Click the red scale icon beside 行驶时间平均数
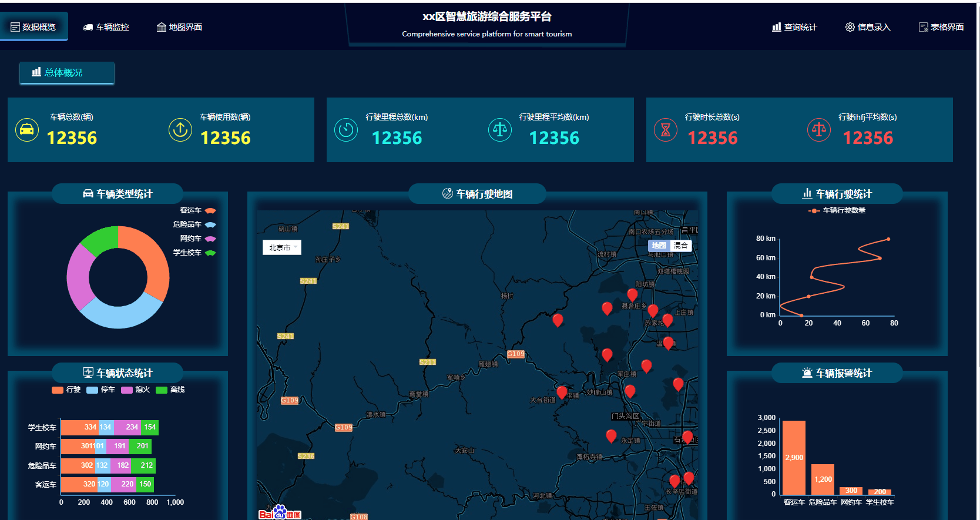 (x=819, y=130)
